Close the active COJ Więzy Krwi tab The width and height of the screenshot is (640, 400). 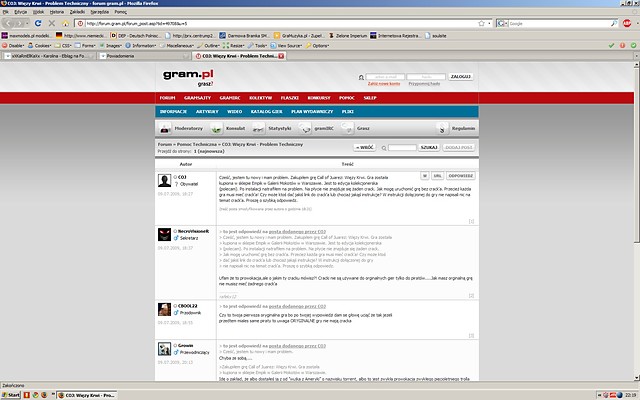[281, 56]
